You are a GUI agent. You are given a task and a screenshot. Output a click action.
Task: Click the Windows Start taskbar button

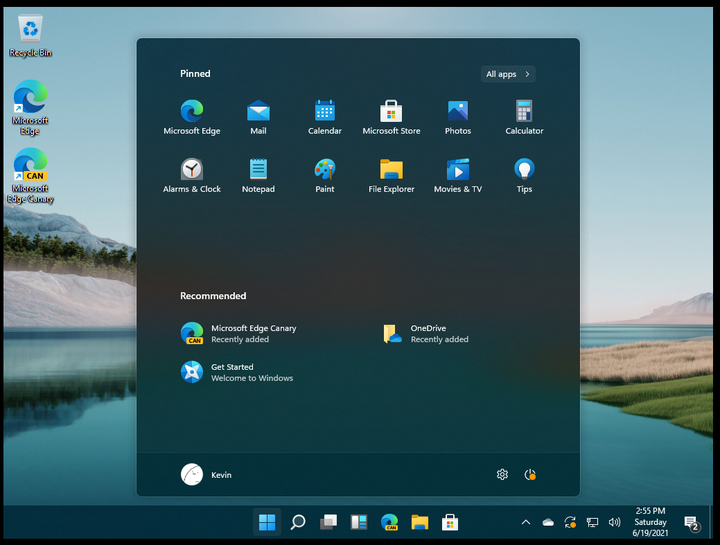267,522
